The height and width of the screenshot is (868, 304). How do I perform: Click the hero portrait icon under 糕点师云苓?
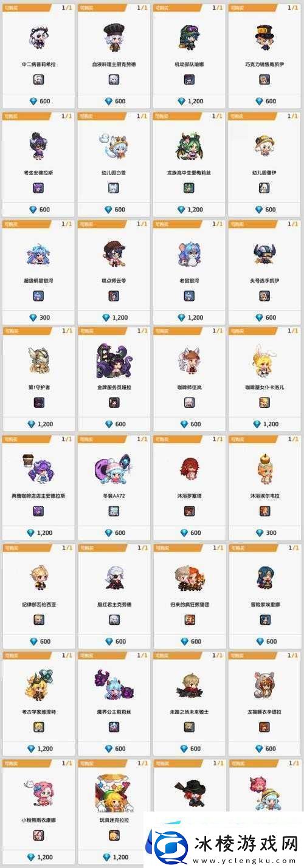114,296
